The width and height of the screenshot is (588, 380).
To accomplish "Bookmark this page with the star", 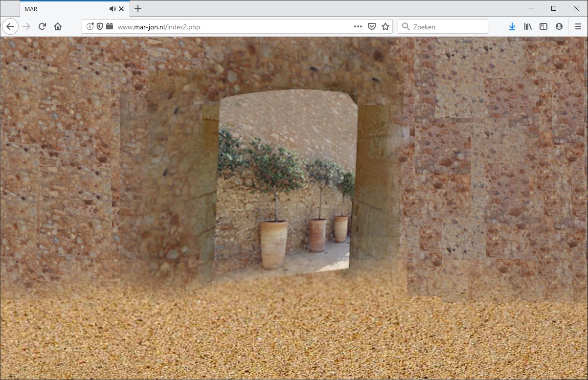I will pyautogui.click(x=385, y=26).
